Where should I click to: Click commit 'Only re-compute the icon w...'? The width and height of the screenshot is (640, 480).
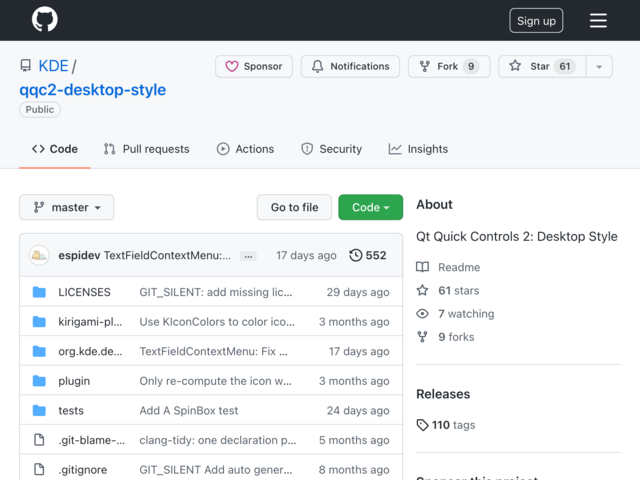click(216, 381)
